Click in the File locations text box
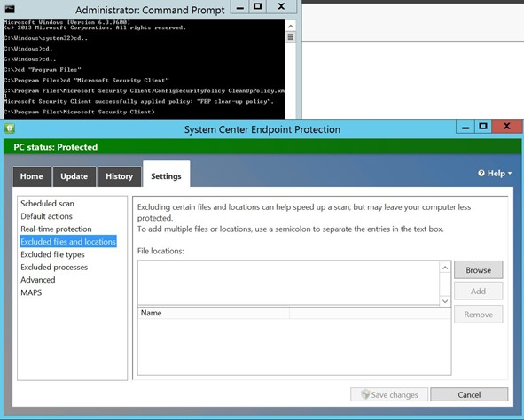 coord(288,283)
